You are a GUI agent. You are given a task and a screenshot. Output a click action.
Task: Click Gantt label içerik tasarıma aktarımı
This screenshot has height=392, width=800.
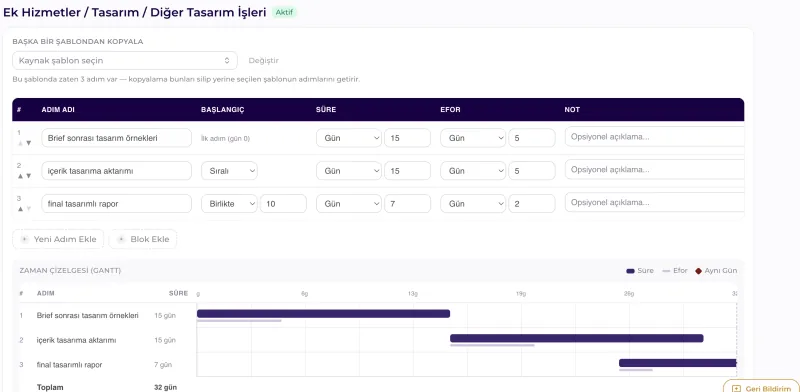click(77, 340)
